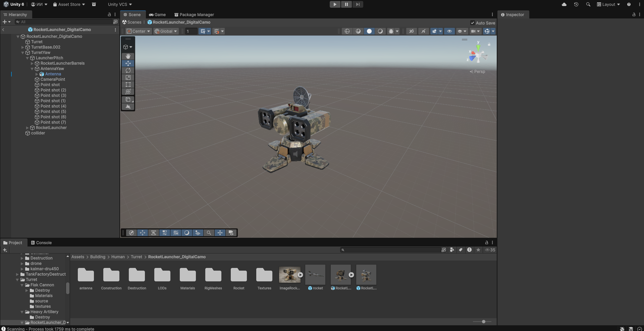Filter project by favorites star icon
Image resolution: width=644 pixels, height=331 pixels.
pyautogui.click(x=478, y=250)
